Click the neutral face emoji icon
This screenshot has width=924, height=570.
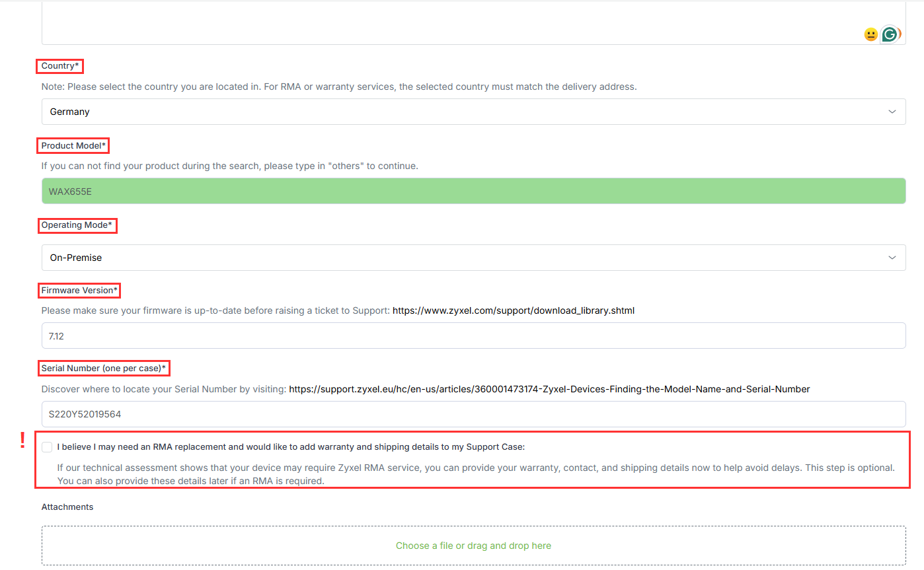click(x=870, y=34)
